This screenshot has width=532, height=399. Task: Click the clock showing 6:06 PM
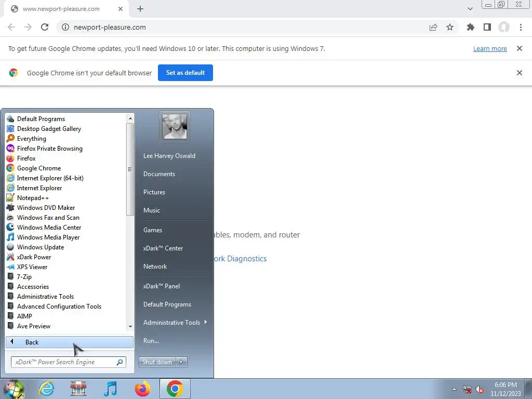click(x=506, y=385)
